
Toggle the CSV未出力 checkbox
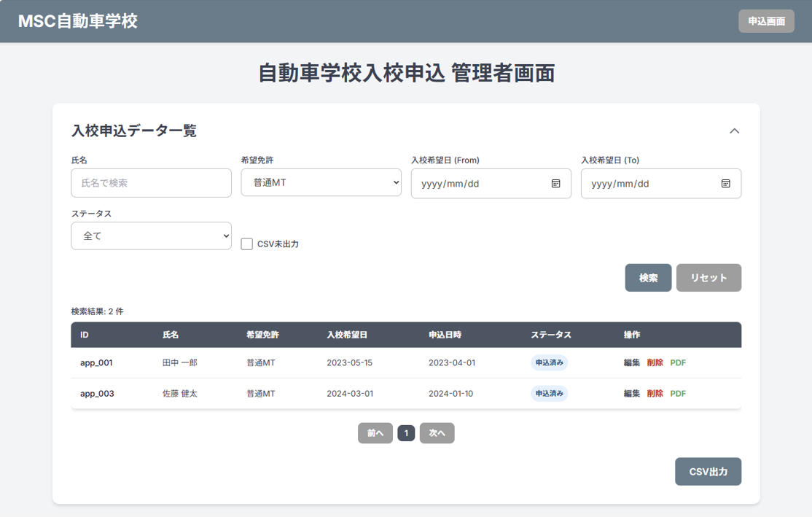coord(247,244)
